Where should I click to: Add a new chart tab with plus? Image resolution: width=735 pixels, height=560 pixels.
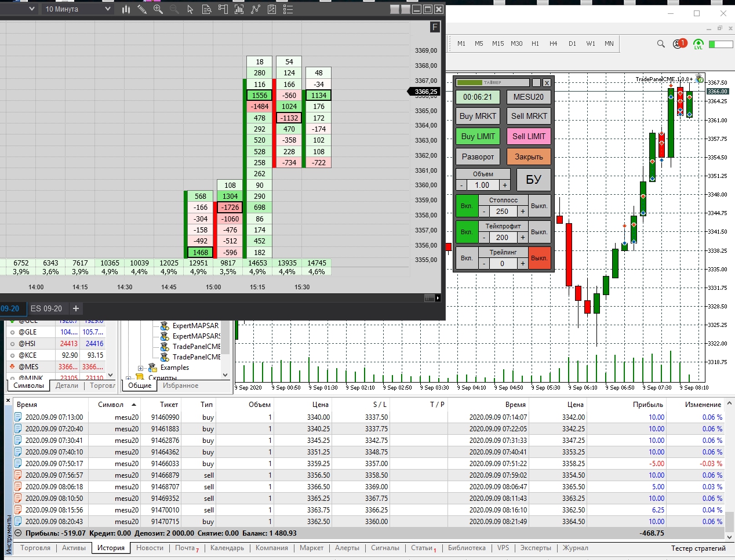76,308
